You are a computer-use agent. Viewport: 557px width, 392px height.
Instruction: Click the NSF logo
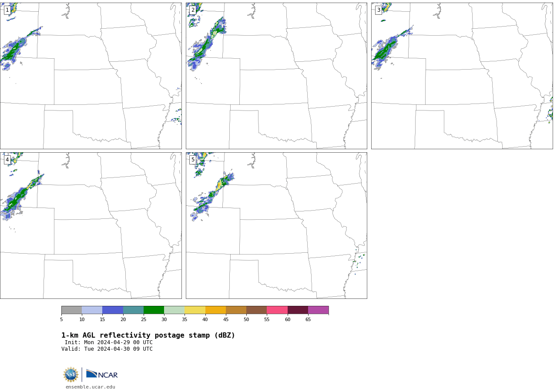(x=71, y=375)
